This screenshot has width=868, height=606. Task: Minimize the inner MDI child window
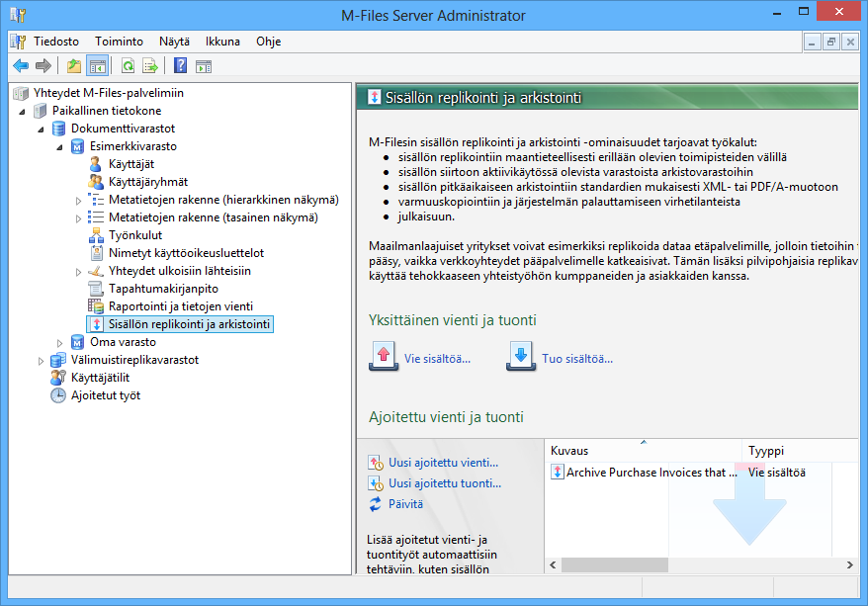pyautogui.click(x=812, y=43)
